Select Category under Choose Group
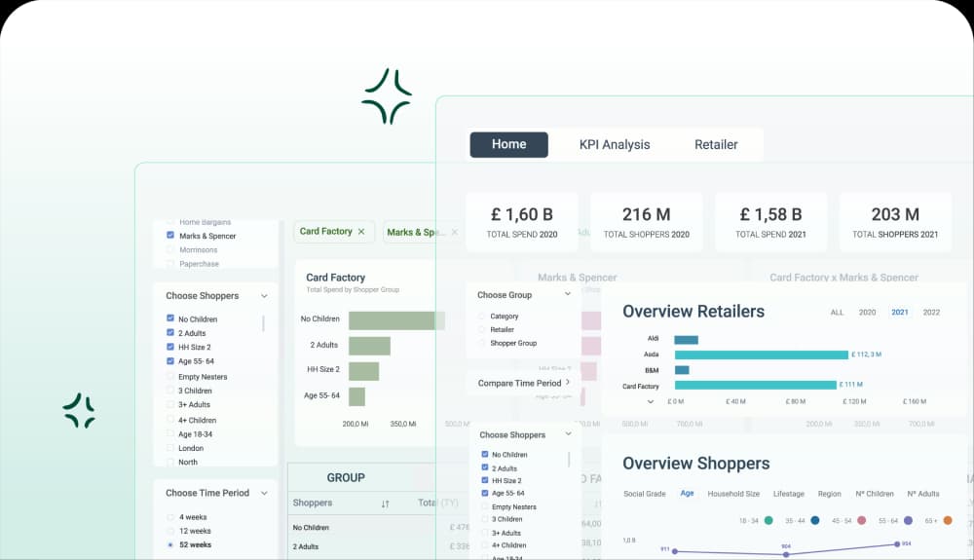This screenshot has width=974, height=560. click(x=481, y=316)
